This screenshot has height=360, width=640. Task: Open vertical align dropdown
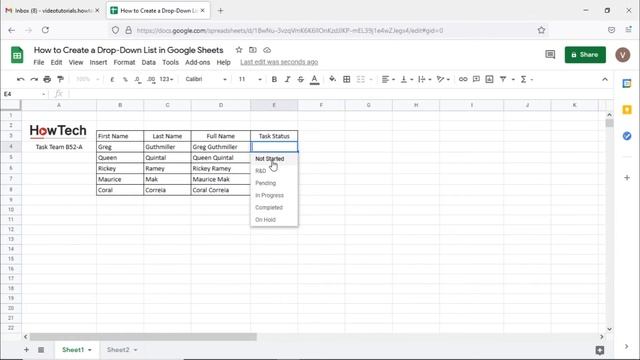coord(407,79)
